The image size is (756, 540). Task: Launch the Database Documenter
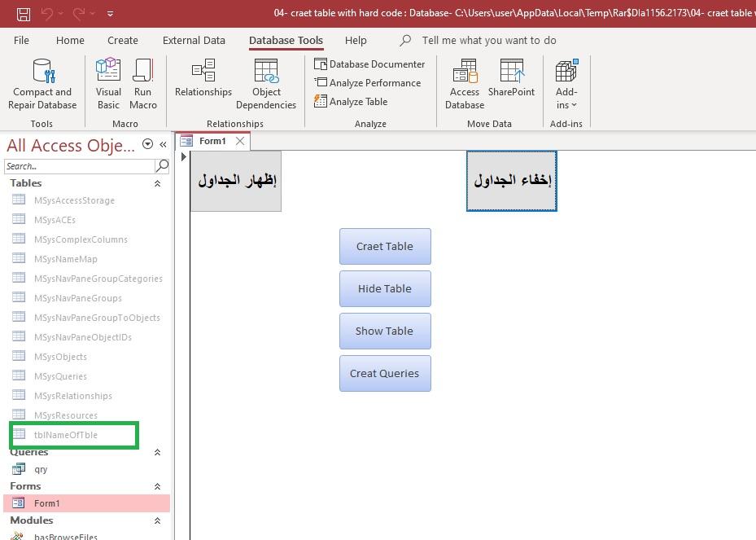pyautogui.click(x=370, y=64)
